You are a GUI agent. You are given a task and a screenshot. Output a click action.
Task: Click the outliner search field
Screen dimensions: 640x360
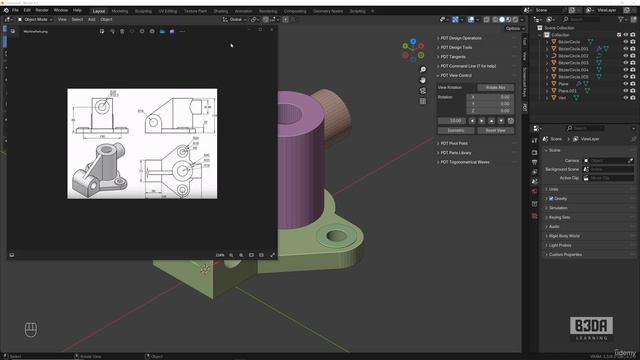[582, 19]
